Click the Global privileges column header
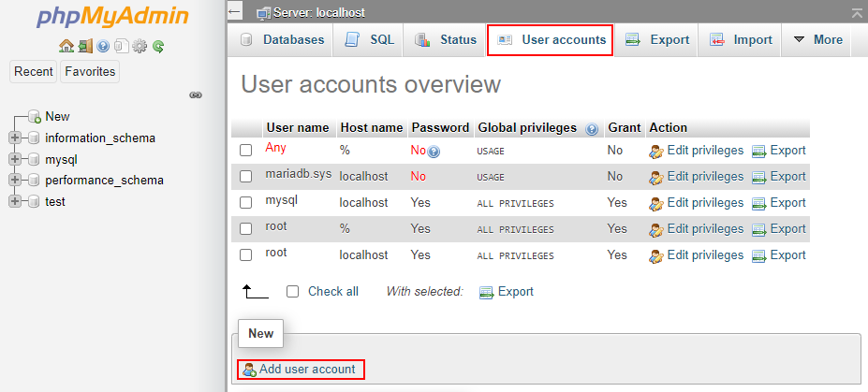The width and height of the screenshot is (868, 392). [527, 128]
